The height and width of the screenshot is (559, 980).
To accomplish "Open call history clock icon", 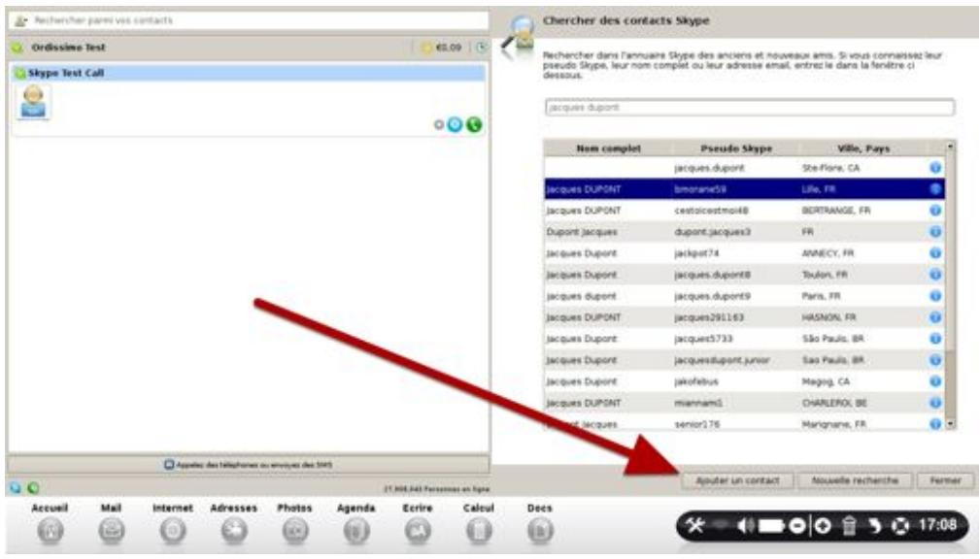I will [x=481, y=48].
